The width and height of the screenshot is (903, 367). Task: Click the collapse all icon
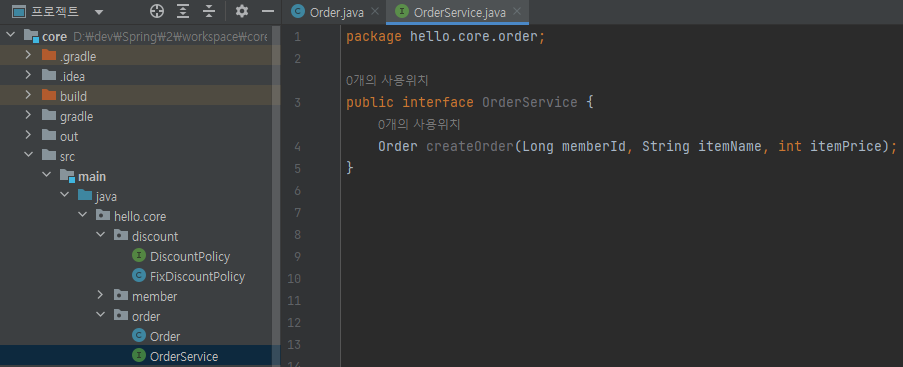(210, 11)
